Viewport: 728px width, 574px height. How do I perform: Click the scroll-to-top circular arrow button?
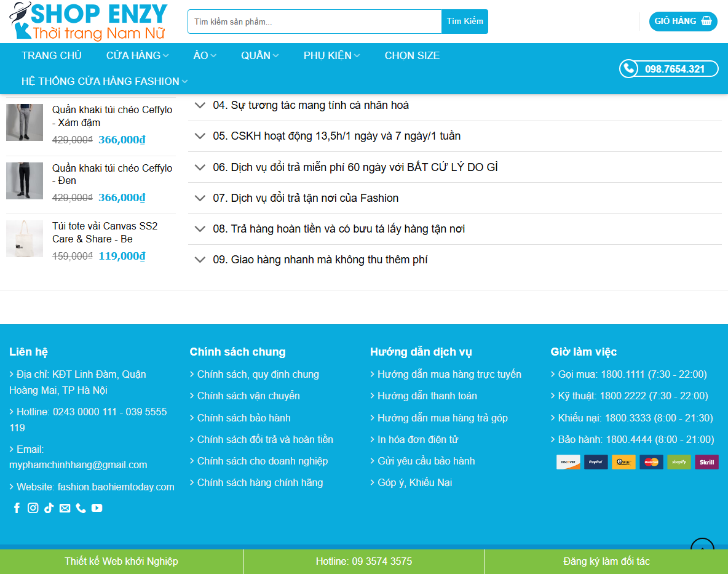[x=702, y=549]
